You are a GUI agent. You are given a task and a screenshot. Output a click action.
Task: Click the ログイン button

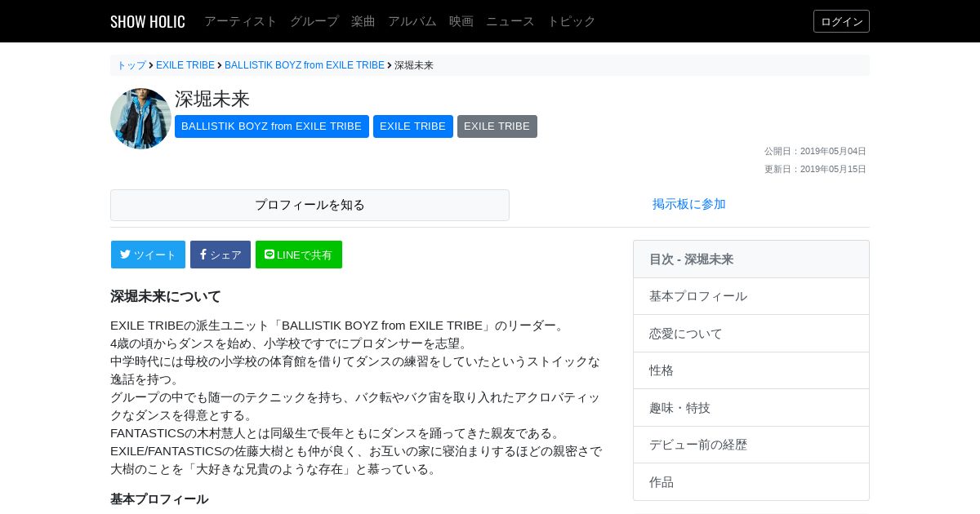point(841,21)
